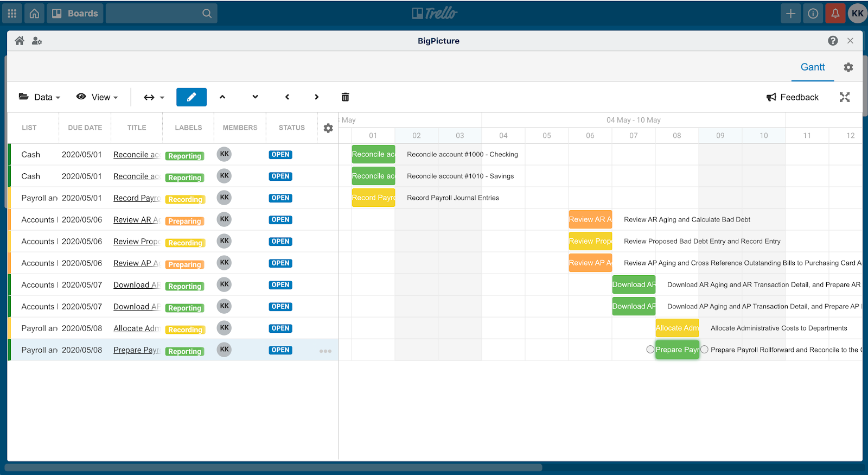Click the trash delete icon in toolbar

[345, 97]
